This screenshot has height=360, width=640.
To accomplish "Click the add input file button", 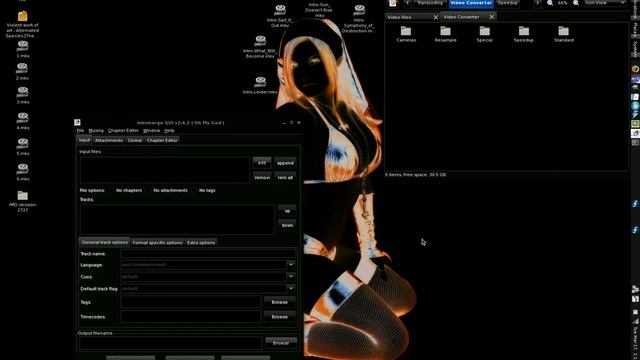I will tap(262, 163).
